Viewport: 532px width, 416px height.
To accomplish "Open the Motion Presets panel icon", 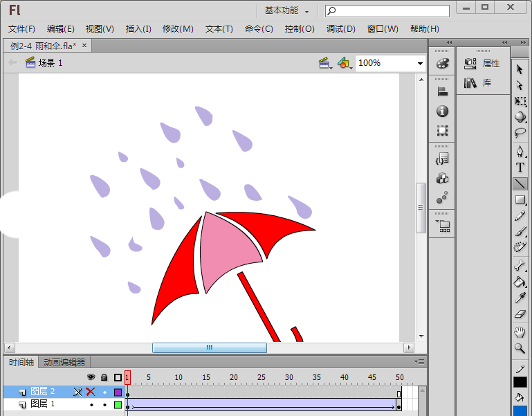I will (x=443, y=197).
